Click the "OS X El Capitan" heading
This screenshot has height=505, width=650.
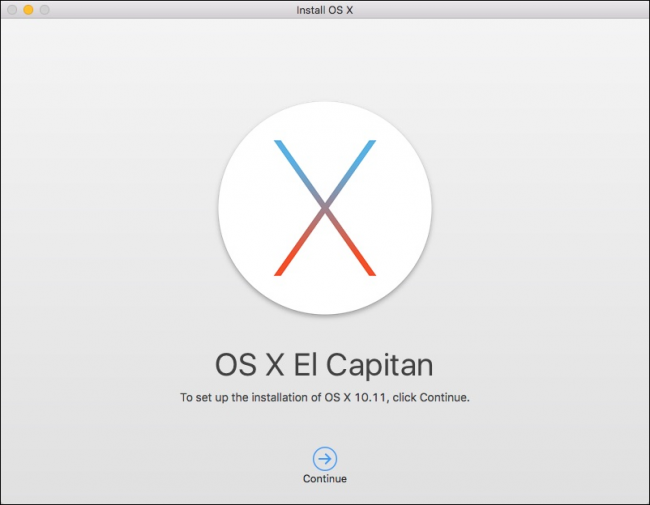tap(324, 365)
